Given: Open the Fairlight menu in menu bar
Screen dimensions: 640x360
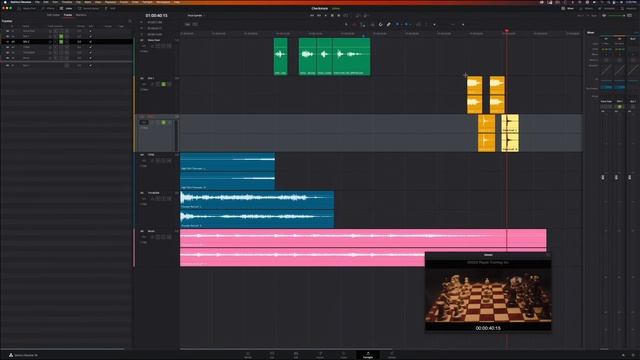Looking at the screenshot, I should (x=147, y=2).
